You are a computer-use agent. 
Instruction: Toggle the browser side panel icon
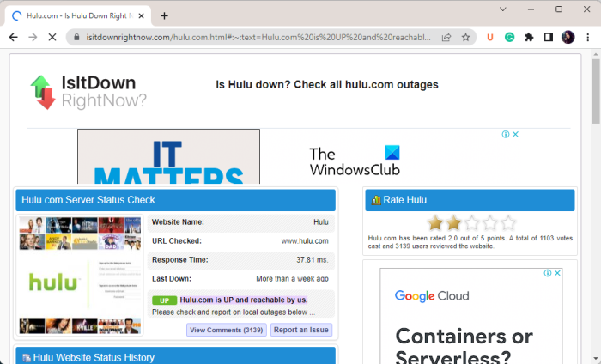pos(549,37)
